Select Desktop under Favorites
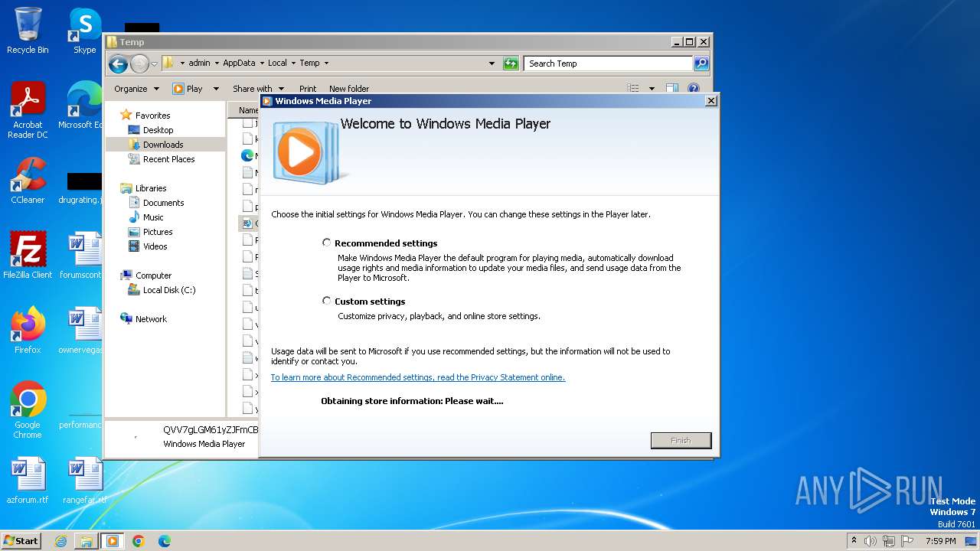 click(158, 130)
